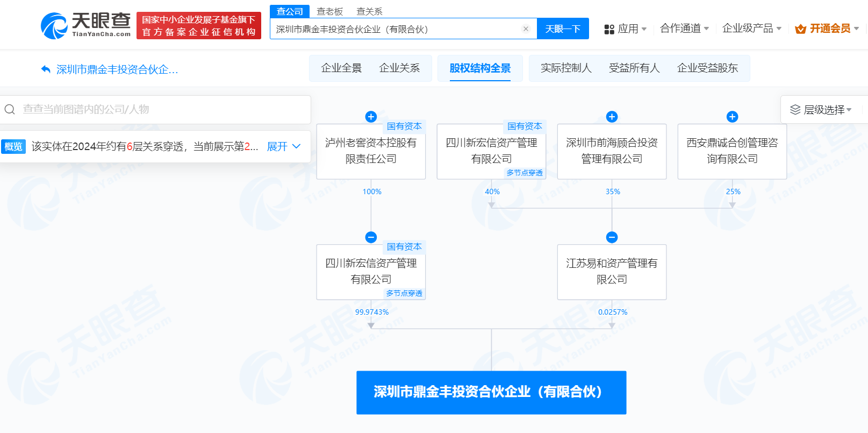Select the 企业关系 tab

[399, 68]
